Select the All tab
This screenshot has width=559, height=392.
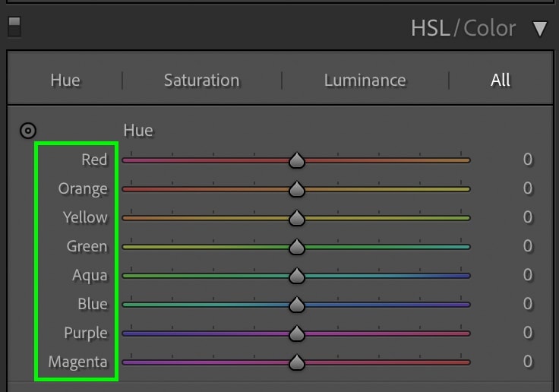[x=501, y=80]
